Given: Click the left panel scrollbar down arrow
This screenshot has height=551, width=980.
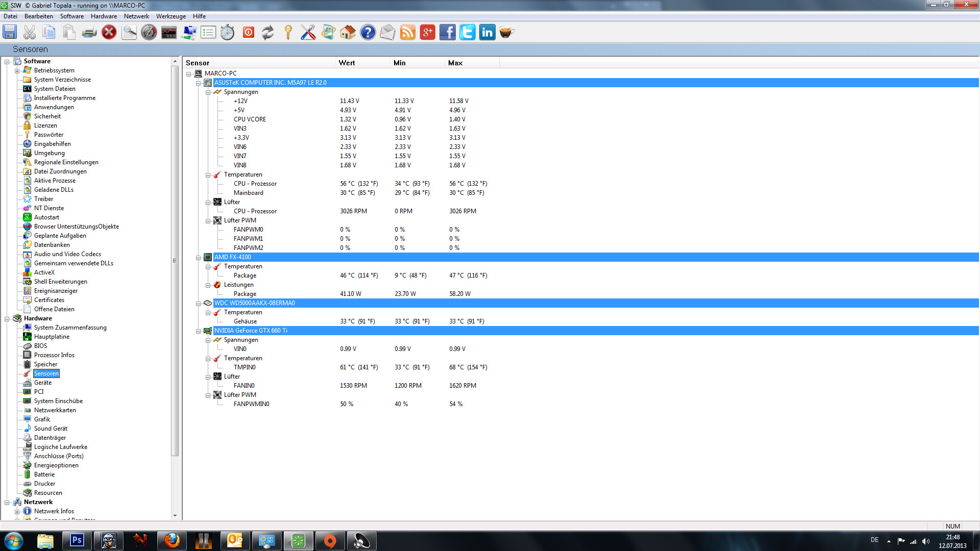Looking at the screenshot, I should point(175,516).
